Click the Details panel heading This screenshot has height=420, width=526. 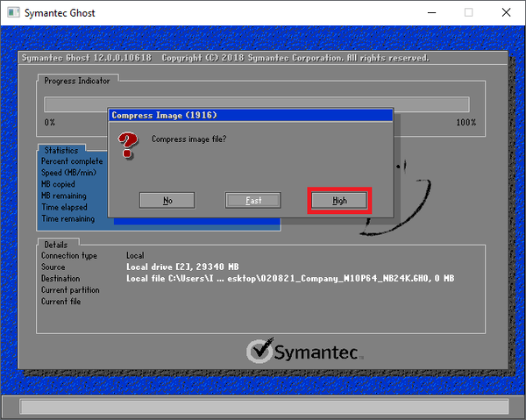tap(56, 245)
